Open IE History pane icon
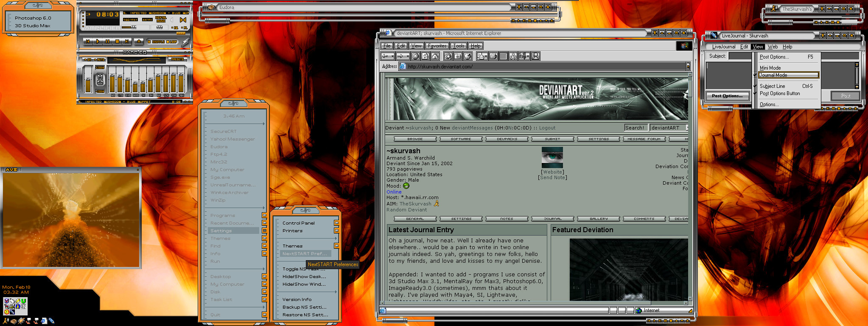Screen dimensions: 868x326 [468, 56]
